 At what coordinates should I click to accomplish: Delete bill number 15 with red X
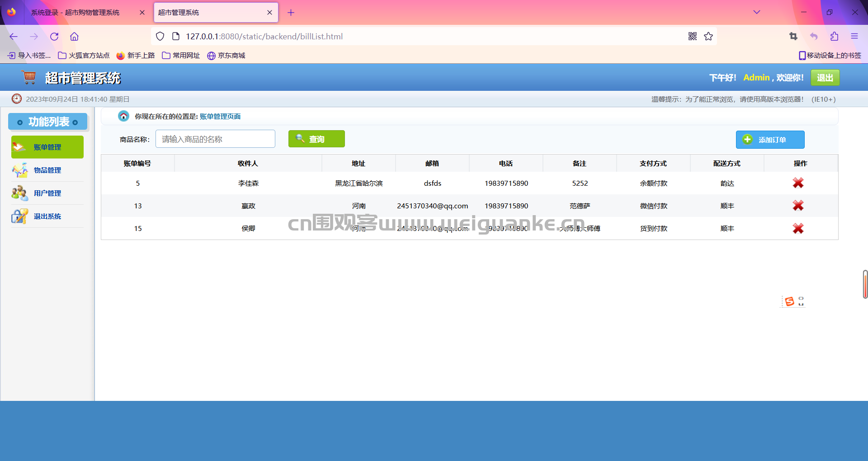click(x=798, y=228)
